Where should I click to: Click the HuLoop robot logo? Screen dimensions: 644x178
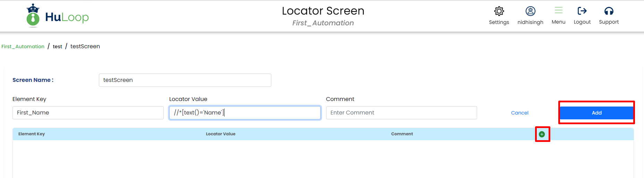[x=33, y=16]
